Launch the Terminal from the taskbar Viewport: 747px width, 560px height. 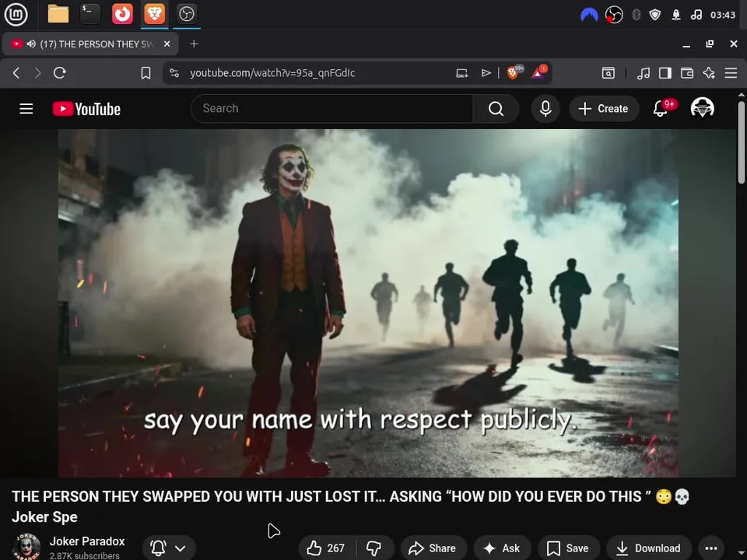[90, 14]
